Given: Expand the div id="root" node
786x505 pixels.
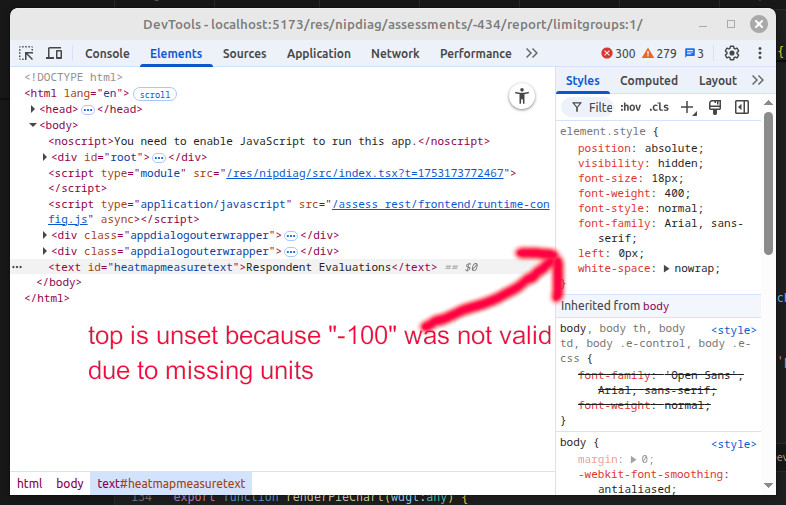Looking at the screenshot, I should click(46, 157).
